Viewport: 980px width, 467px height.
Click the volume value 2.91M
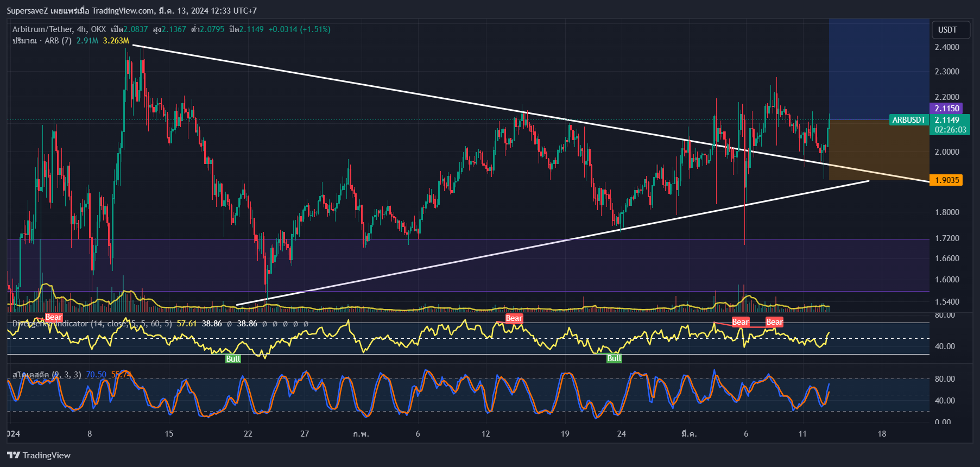87,41
